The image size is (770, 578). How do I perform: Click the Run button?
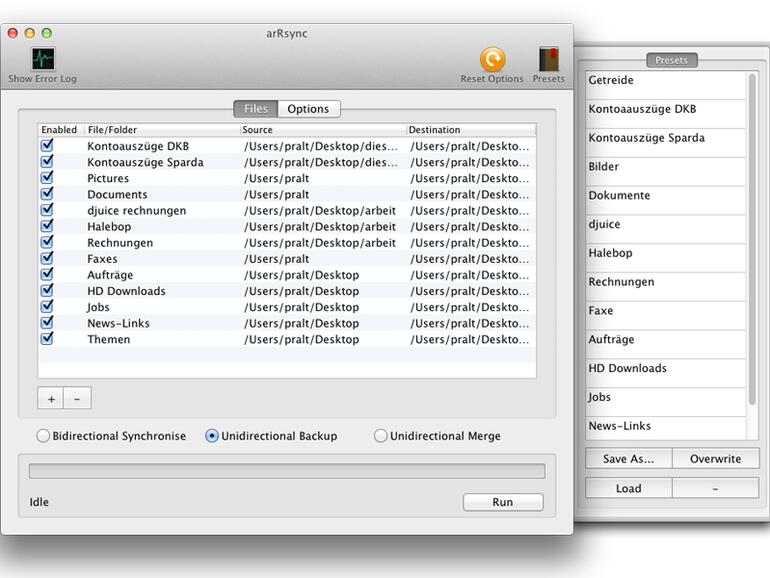point(503,502)
